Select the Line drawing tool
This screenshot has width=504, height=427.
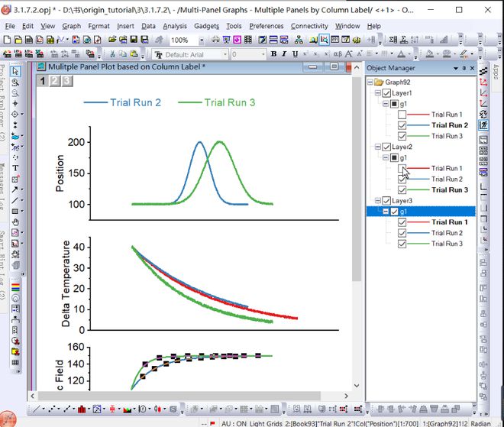click(15, 201)
